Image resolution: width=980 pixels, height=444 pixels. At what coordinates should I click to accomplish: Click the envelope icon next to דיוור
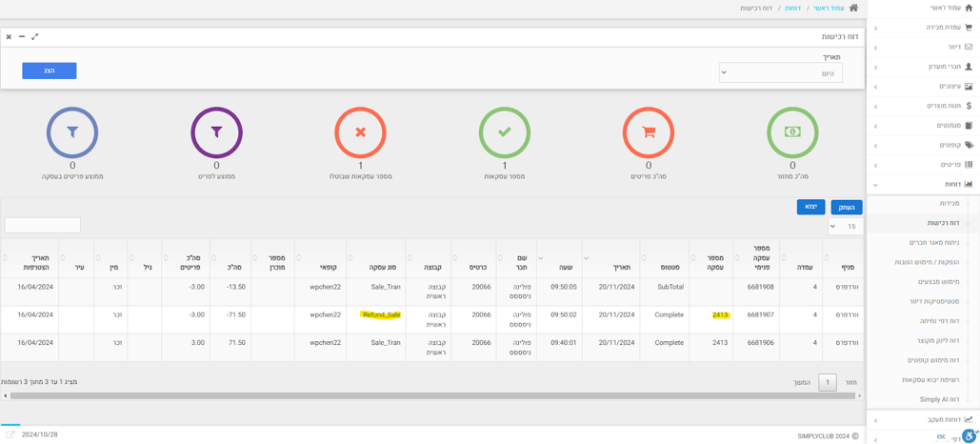tap(969, 47)
